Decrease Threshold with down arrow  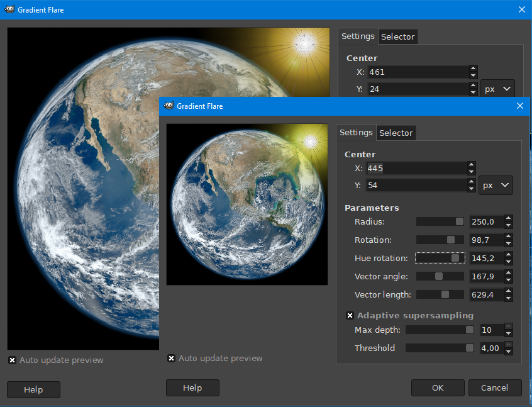click(x=508, y=352)
